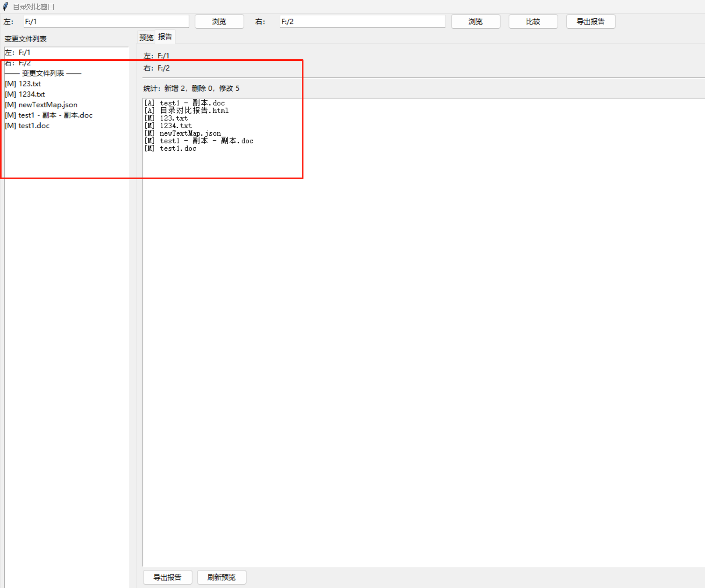Click the 比较 button to compare directories

(x=533, y=22)
